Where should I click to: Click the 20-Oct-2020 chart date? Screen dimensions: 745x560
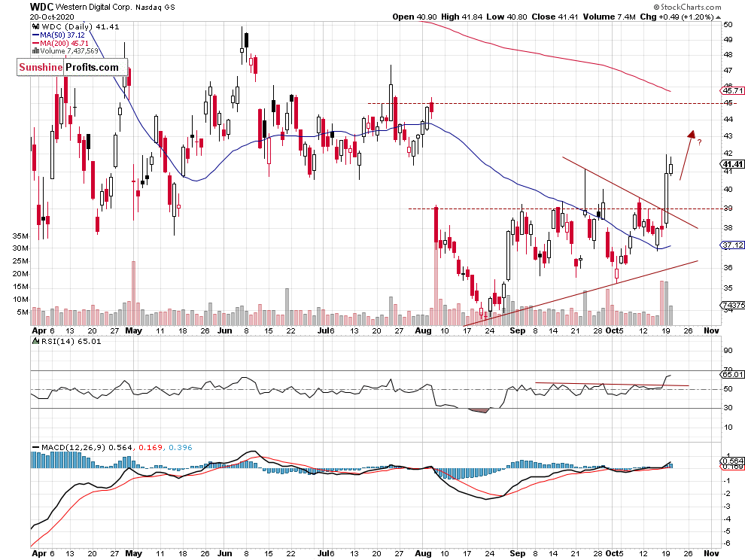pos(52,17)
